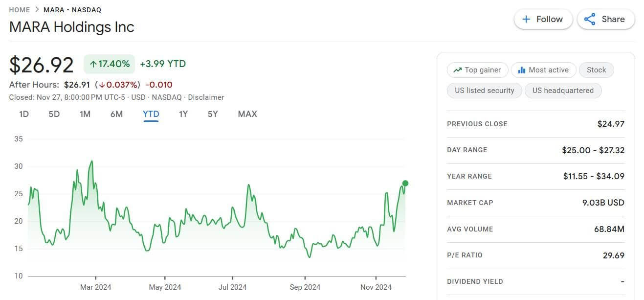Click the red down arrow in After Hours change
Image resolution: width=644 pixels, height=300 pixels.
pyautogui.click(x=102, y=85)
